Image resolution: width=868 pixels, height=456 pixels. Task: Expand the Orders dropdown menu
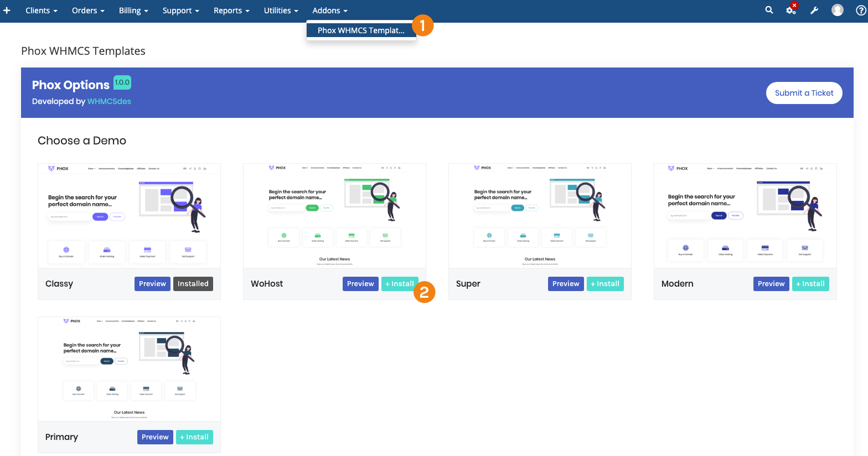click(88, 11)
